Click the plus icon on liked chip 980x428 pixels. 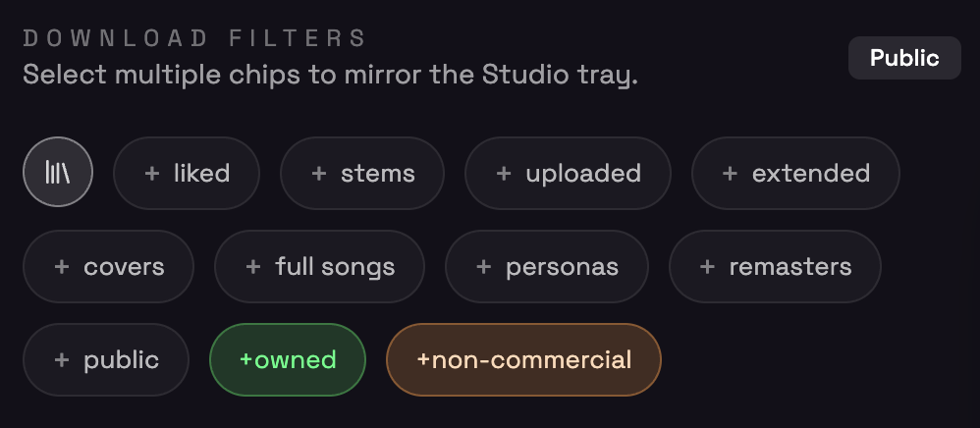(x=152, y=174)
